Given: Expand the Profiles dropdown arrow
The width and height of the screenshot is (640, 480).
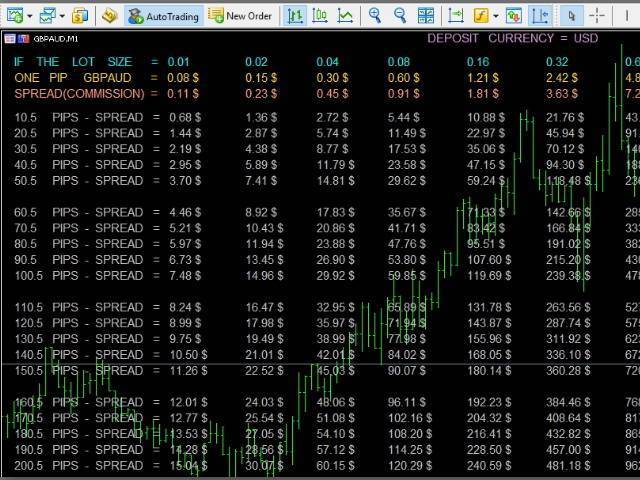Looking at the screenshot, I should pos(62,16).
